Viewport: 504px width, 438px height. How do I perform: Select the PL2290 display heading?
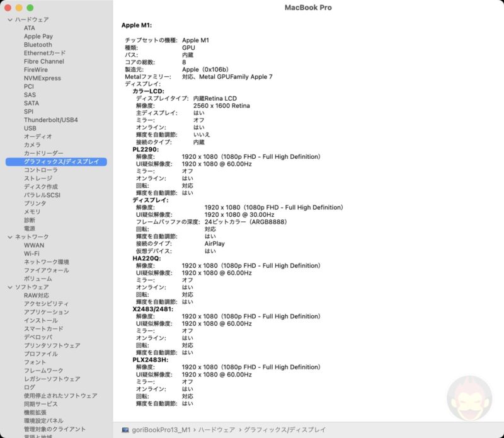point(145,149)
